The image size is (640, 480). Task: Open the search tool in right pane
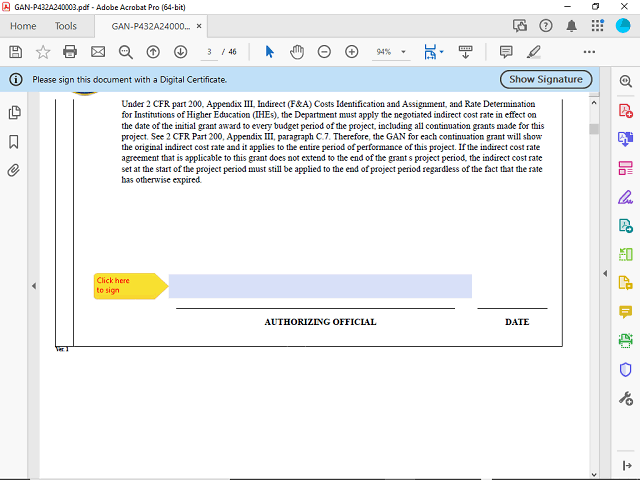coord(625,81)
